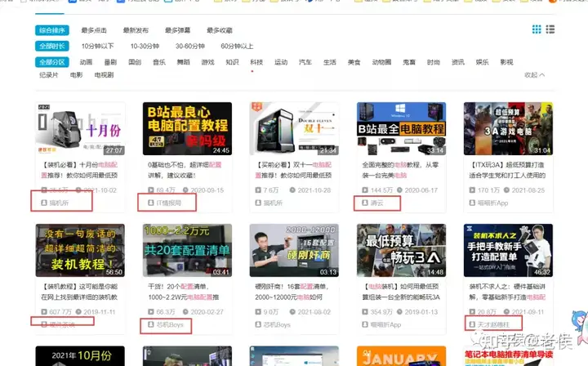Choose the 动画 category
Image resolution: width=588 pixels, height=366 pixels.
point(86,62)
